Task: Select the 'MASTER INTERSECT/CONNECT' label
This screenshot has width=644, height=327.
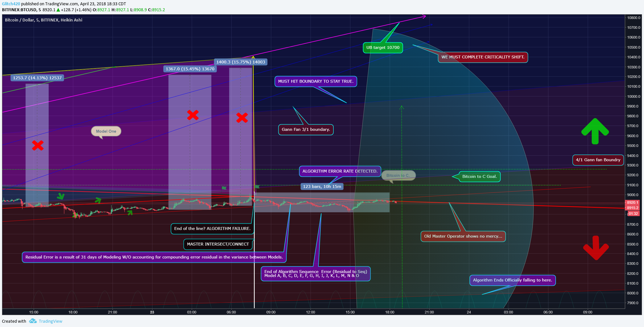Action: tap(218, 244)
